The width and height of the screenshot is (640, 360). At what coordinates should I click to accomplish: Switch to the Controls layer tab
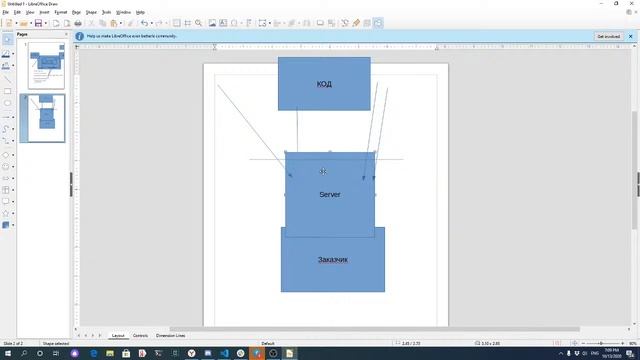[140, 336]
